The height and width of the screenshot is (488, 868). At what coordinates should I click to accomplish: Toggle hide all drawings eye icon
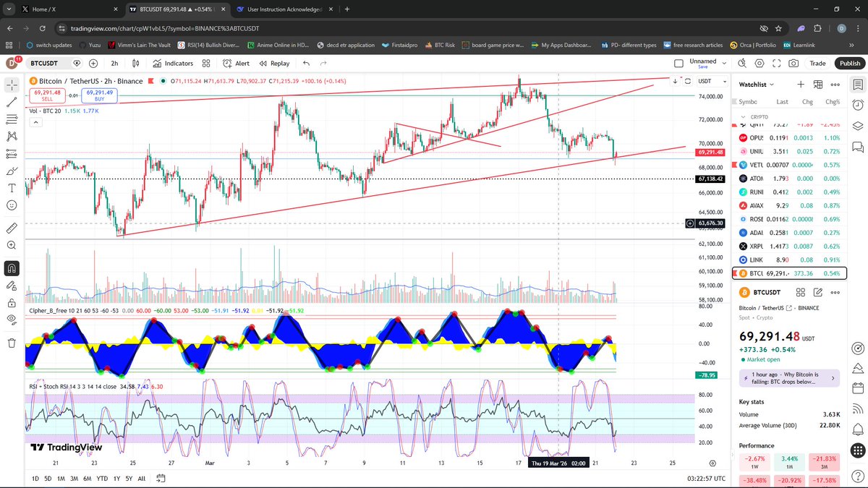[12, 320]
